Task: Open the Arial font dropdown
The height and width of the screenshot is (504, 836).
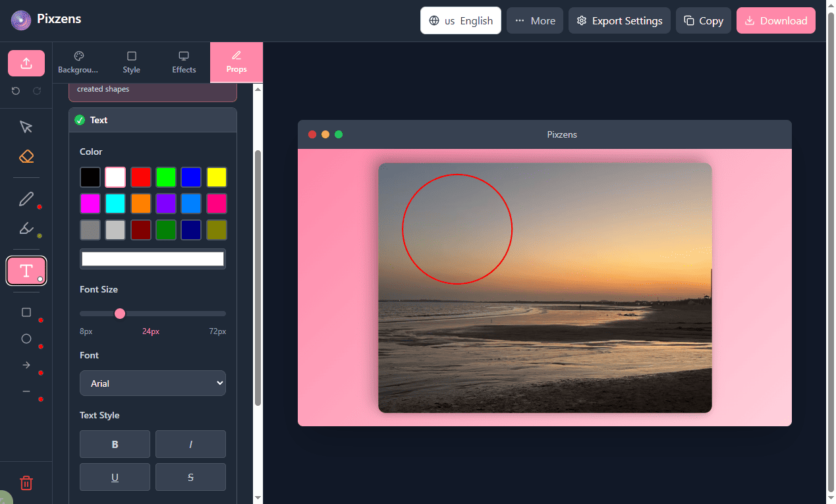Action: point(152,383)
